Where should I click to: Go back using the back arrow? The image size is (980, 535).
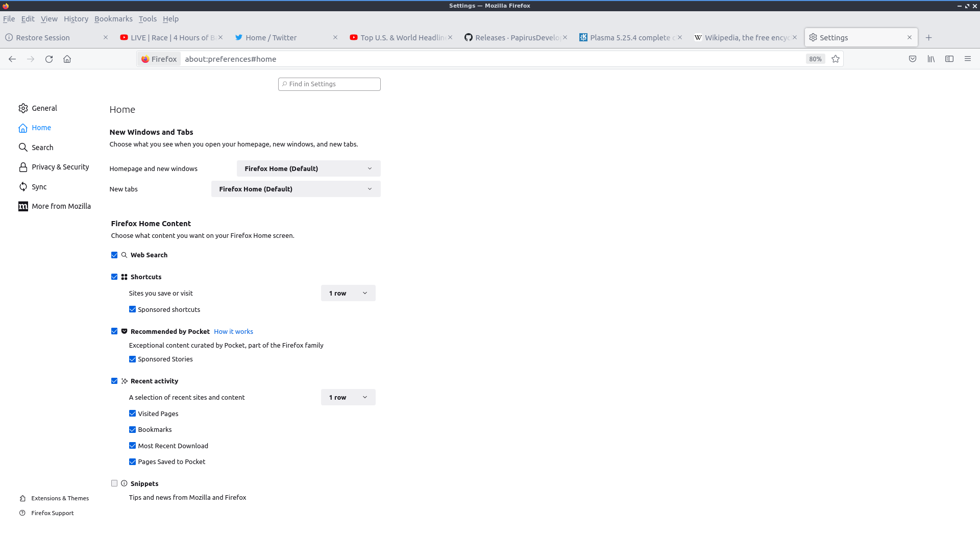coord(12,59)
